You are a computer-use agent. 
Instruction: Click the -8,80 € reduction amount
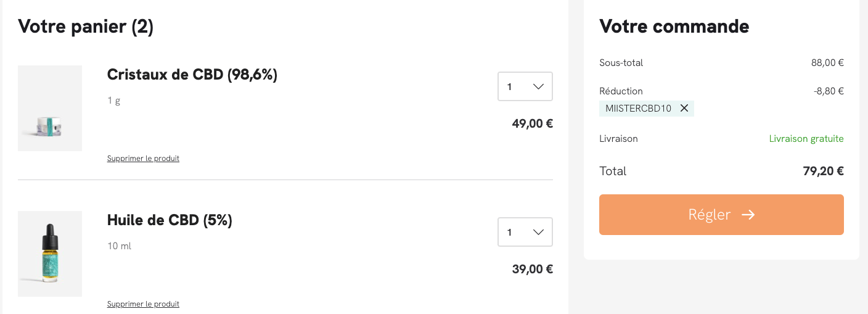click(829, 91)
